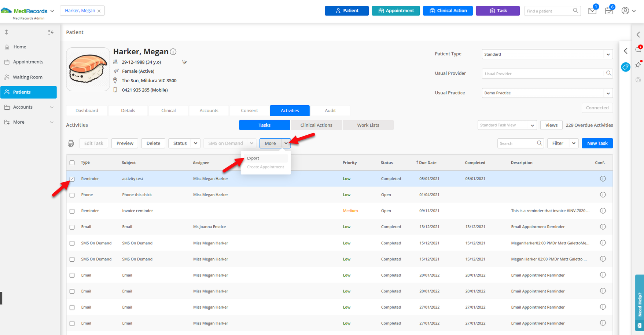Click the New Task button
The width and height of the screenshot is (644, 335).
point(597,143)
